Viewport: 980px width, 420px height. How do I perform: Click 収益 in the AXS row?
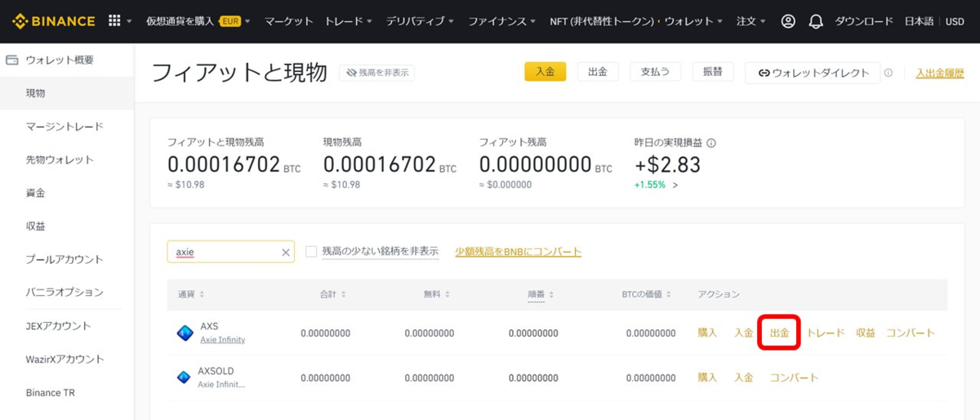tap(866, 333)
